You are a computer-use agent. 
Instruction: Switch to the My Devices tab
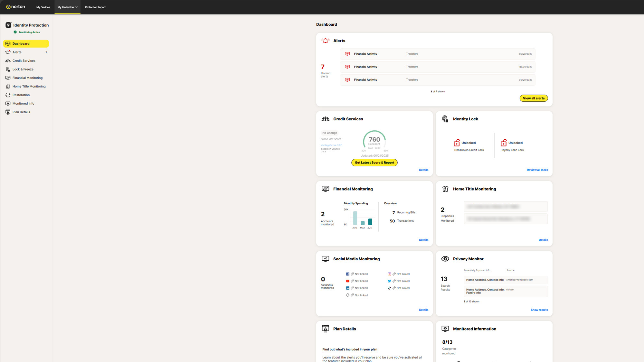pos(43,7)
